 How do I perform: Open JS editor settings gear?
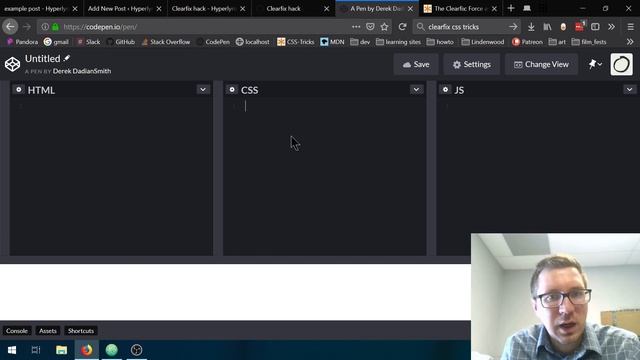click(x=445, y=89)
